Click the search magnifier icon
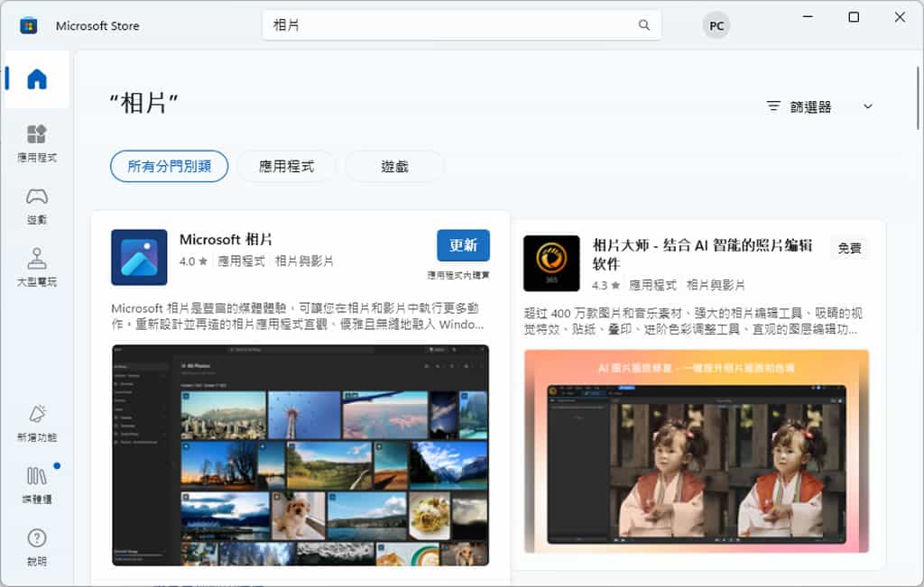 (644, 25)
